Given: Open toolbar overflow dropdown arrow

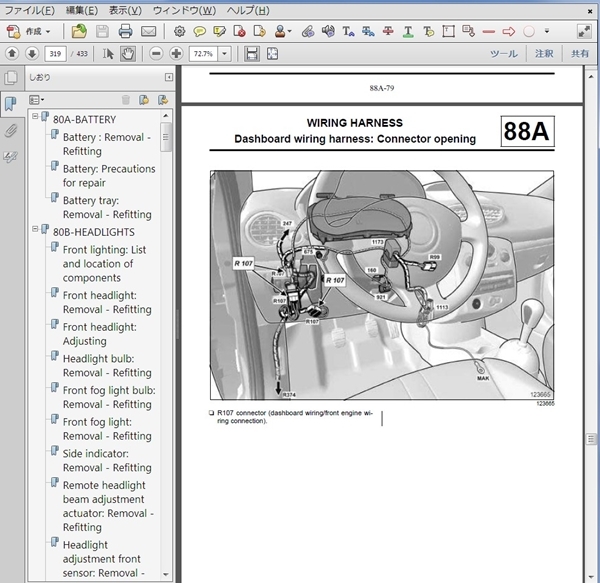Looking at the screenshot, I should 547,31.
